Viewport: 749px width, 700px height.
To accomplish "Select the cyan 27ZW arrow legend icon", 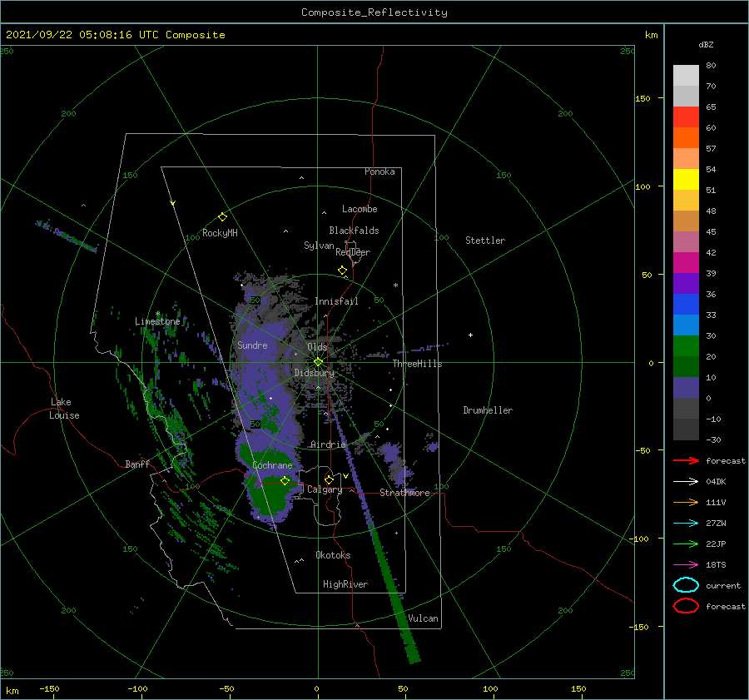I will [x=686, y=524].
